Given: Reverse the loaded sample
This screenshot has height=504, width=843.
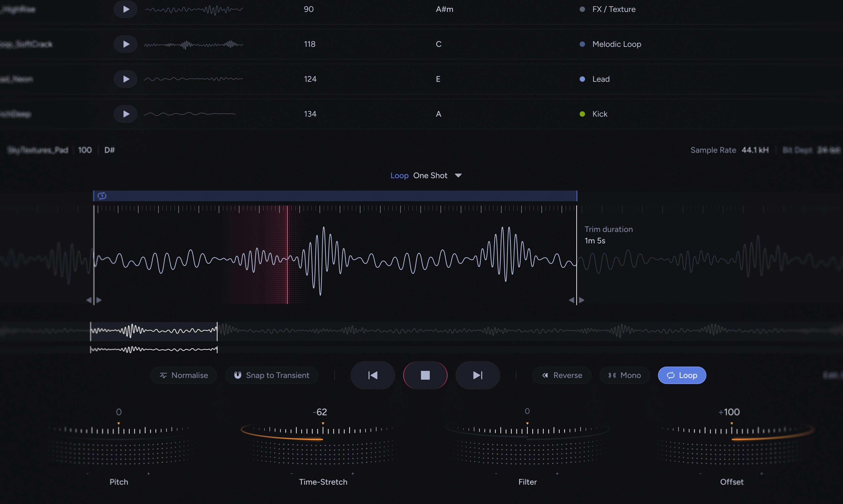Looking at the screenshot, I should coord(562,375).
